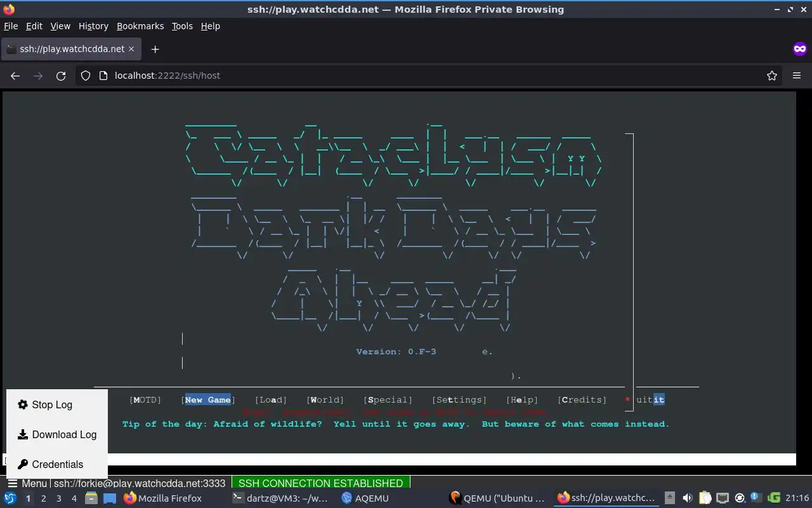Click the Stop Log gear icon
Viewport: 812px width, 508px height.
[23, 404]
